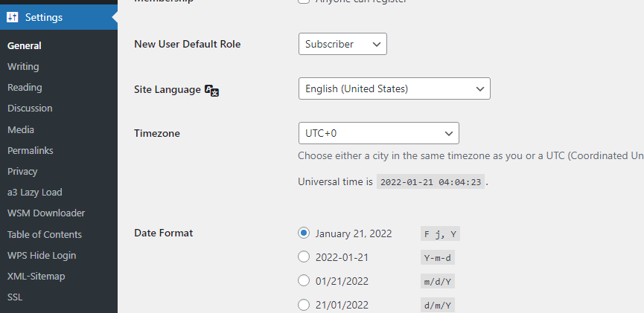Click the Settings menu header
Image resolution: width=644 pixels, height=313 pixels.
click(43, 18)
